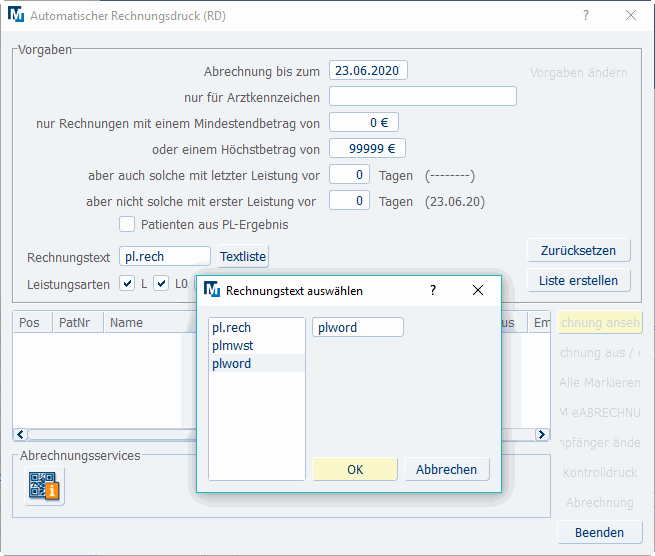Click Beenden to exit
The width and height of the screenshot is (655, 556).
click(x=599, y=533)
